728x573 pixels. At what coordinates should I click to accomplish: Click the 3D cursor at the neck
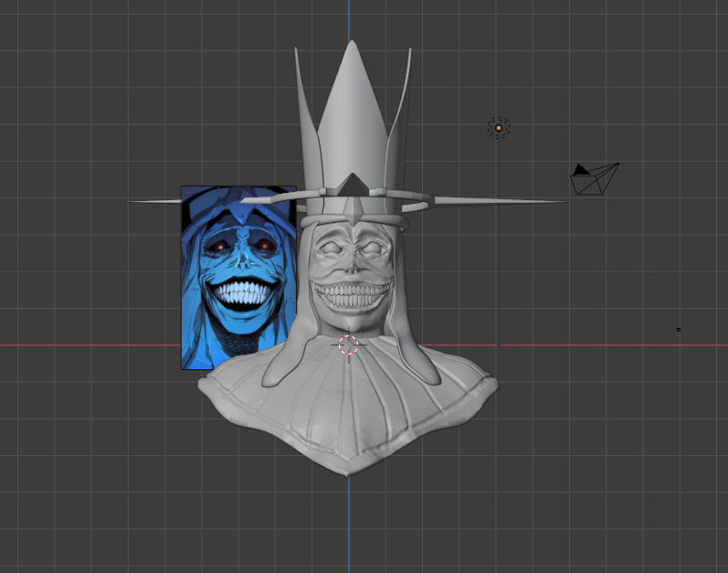(x=348, y=345)
